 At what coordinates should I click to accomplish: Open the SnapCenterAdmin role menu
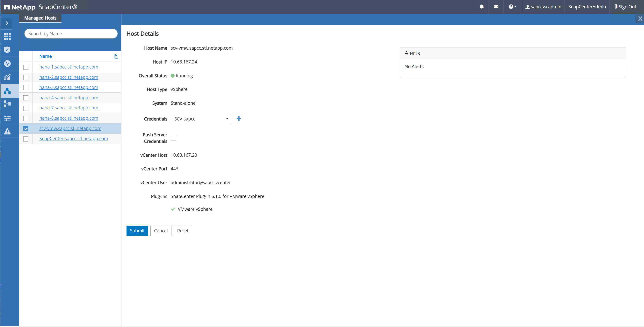point(587,7)
